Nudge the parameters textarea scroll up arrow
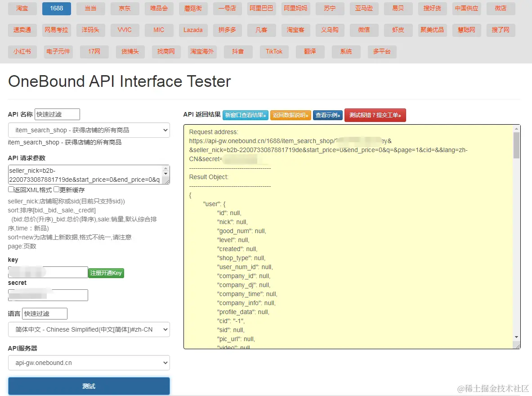532x396 pixels. coord(165,168)
